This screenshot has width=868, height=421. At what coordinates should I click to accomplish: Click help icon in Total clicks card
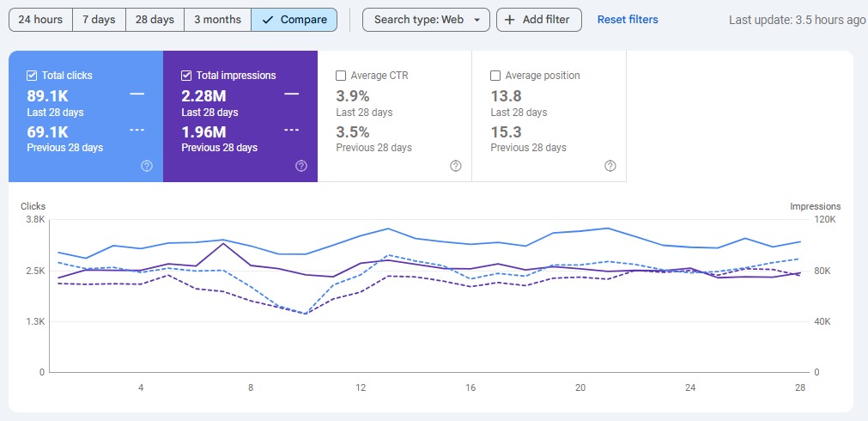click(x=146, y=166)
